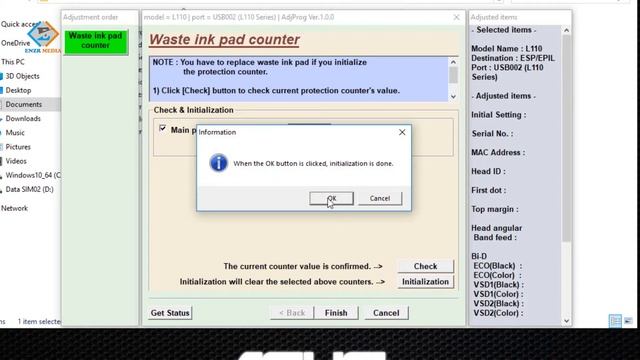Select This PC in Explorer sidebar
The image size is (640, 360).
(13, 62)
